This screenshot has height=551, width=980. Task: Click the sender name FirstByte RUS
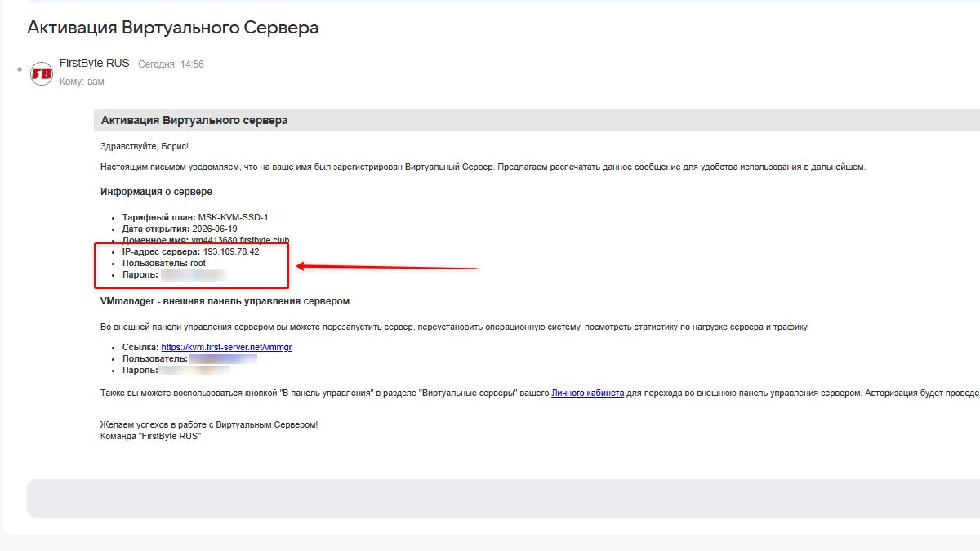(95, 64)
